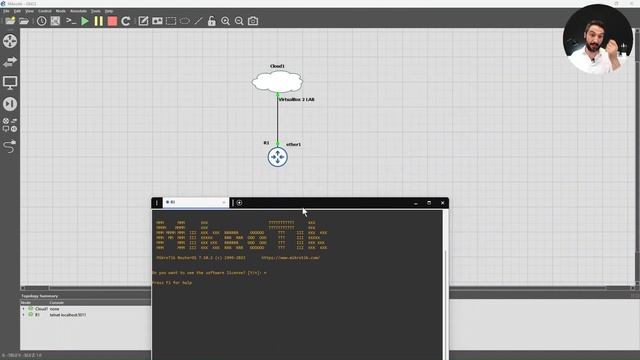
Task: Close the R1 terminal tab
Action: point(224,202)
